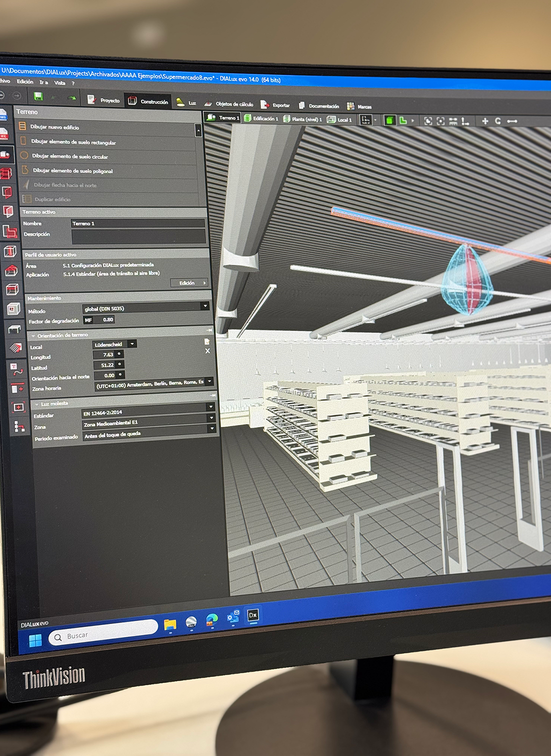Click the rotate view icon in view toolbar
This screenshot has height=756, width=551.
point(498,121)
